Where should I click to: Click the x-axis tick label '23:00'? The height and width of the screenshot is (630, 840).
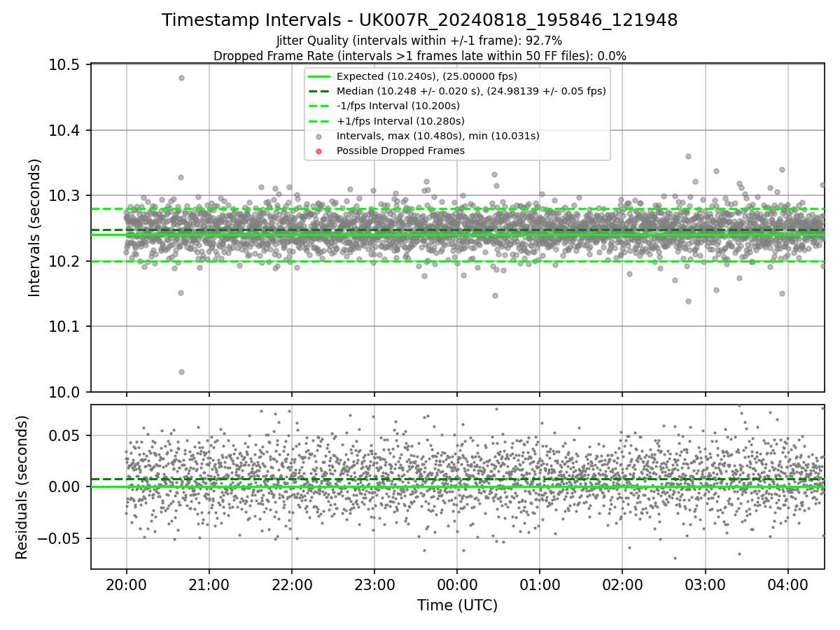pyautogui.click(x=374, y=584)
